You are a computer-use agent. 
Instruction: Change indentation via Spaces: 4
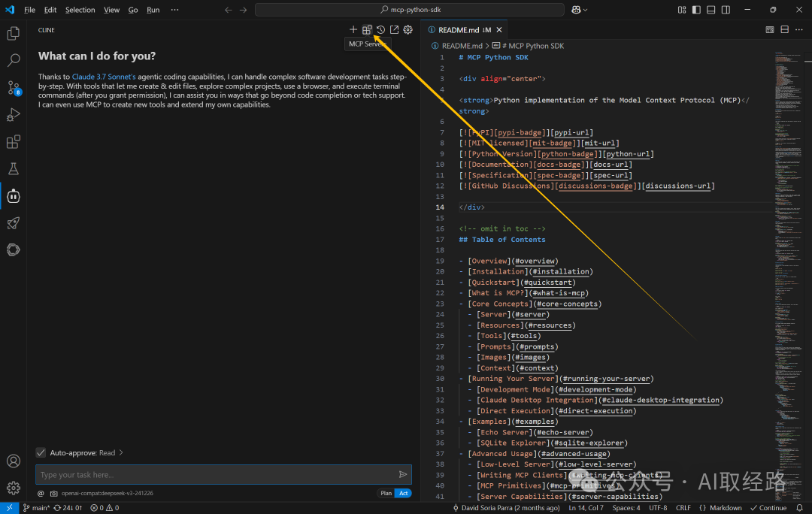626,508
